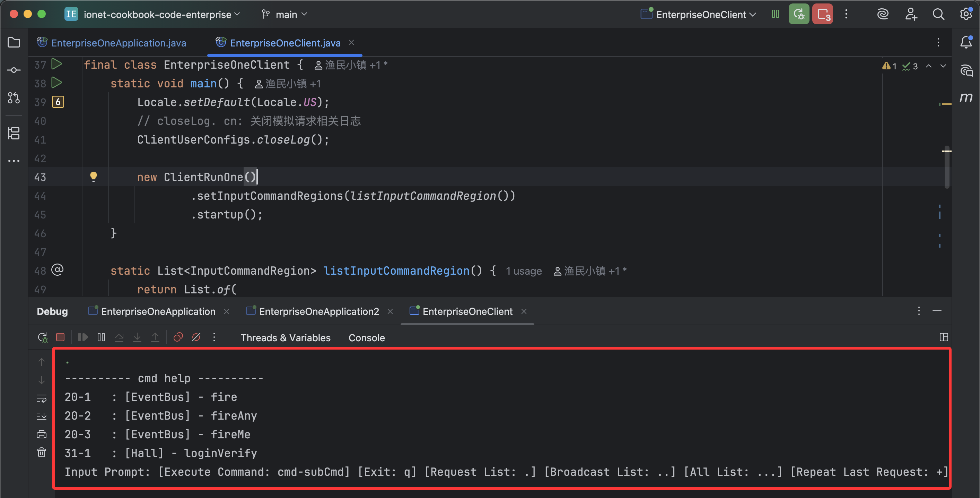
Task: Open the Project folder tool window
Action: (x=14, y=42)
